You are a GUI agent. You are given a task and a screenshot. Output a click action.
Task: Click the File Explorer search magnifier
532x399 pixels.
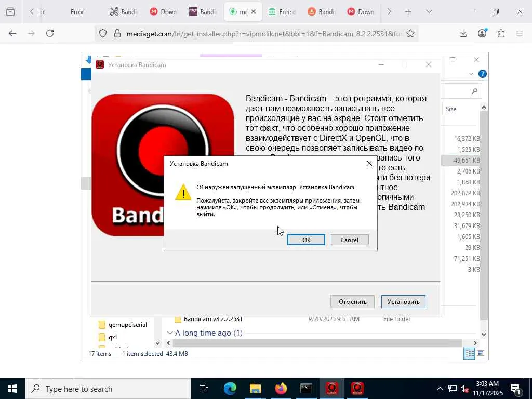click(x=475, y=91)
